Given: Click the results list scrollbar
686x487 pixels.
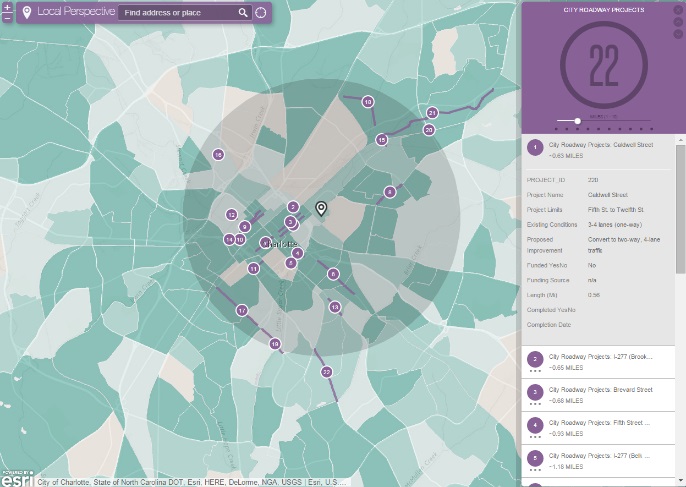Looking at the screenshot, I should coord(680,210).
